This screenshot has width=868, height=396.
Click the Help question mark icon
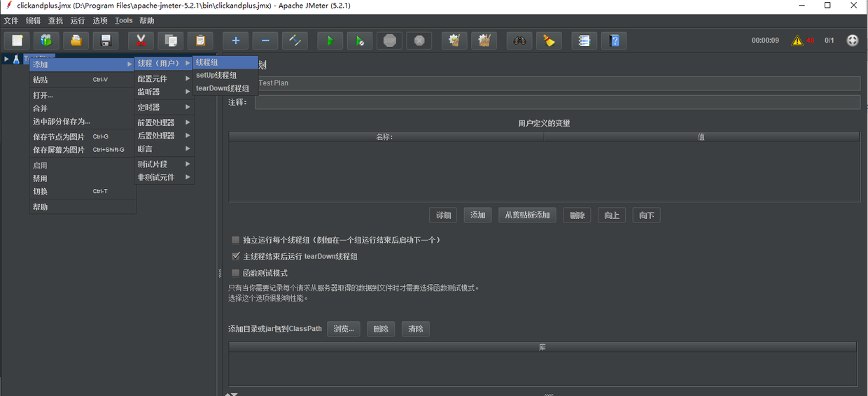[614, 41]
